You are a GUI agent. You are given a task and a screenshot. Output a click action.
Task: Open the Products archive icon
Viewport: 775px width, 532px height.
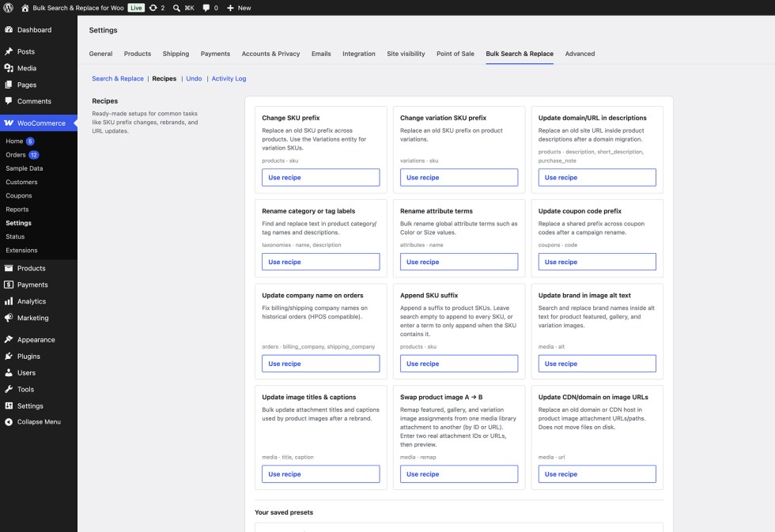(x=9, y=268)
